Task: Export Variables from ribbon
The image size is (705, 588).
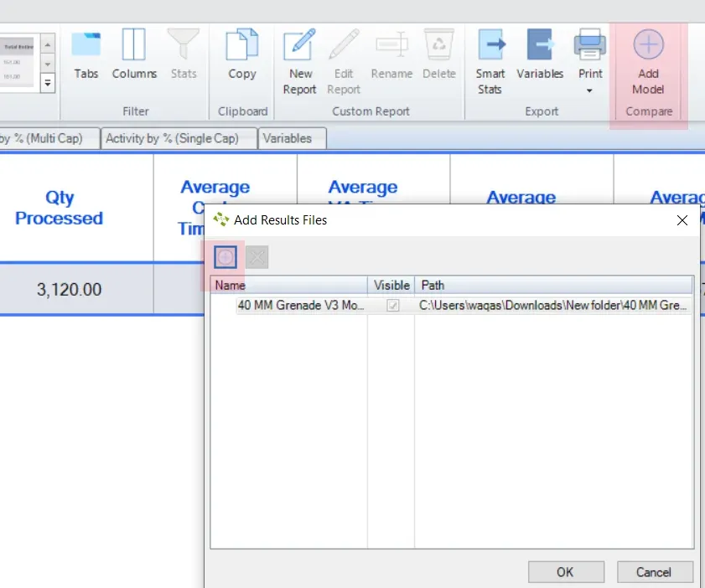Action: pyautogui.click(x=540, y=54)
